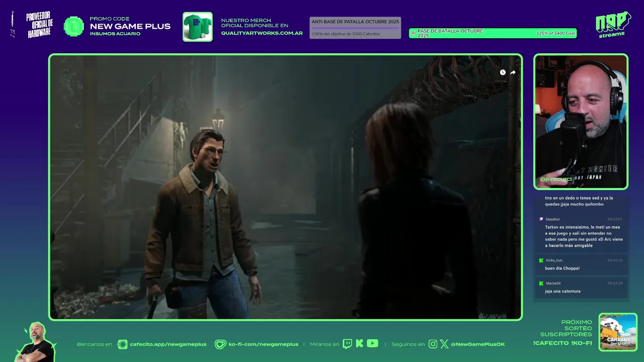Click 'Miranos en' footer label
The width and height of the screenshot is (644, 362).
coord(325,344)
